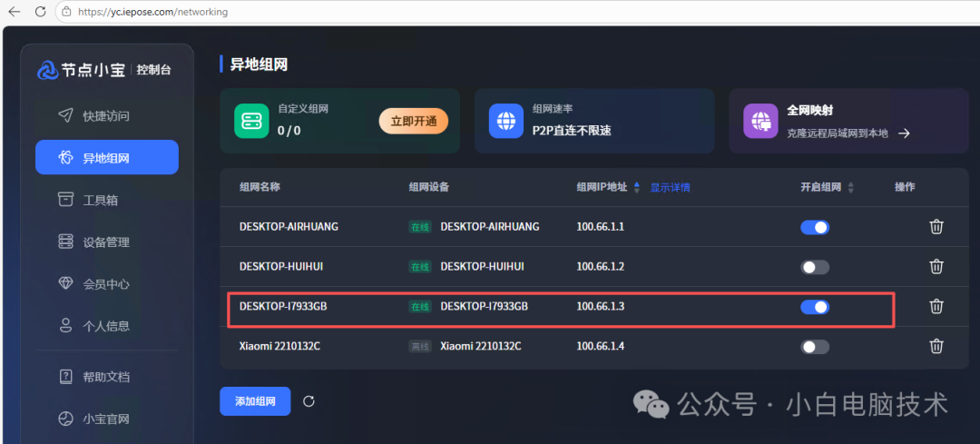Click the IP address 100.66.1.2
Screen dimensions: 980x444
[x=600, y=266]
